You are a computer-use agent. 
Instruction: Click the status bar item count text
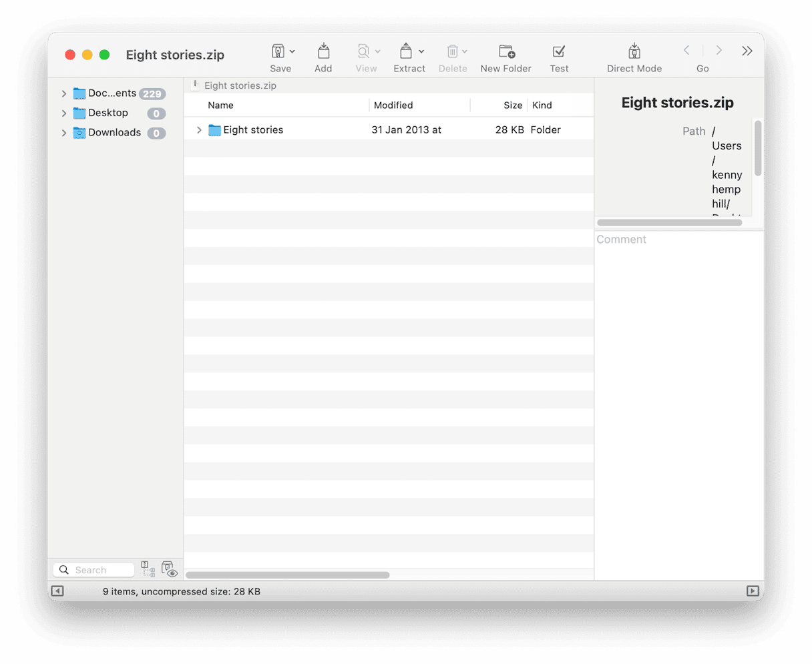point(182,591)
